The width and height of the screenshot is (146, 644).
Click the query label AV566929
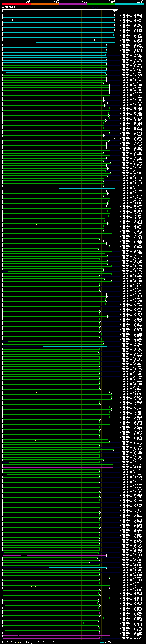point(8,7)
